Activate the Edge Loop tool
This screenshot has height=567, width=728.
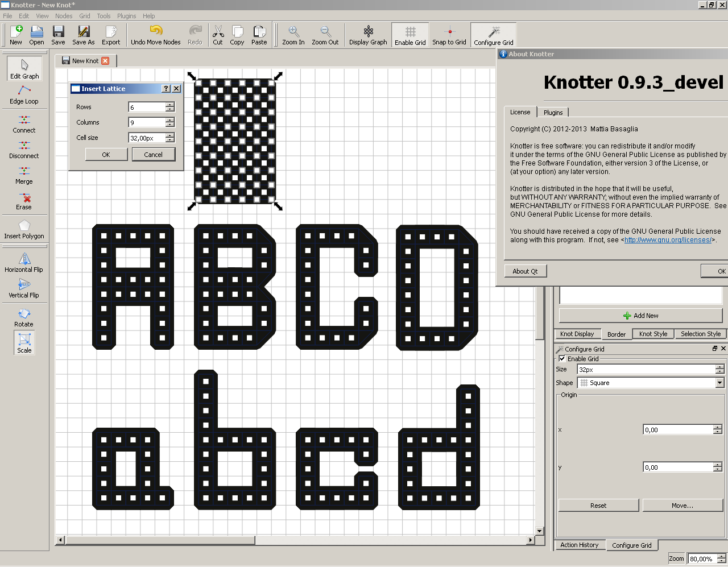coord(24,94)
